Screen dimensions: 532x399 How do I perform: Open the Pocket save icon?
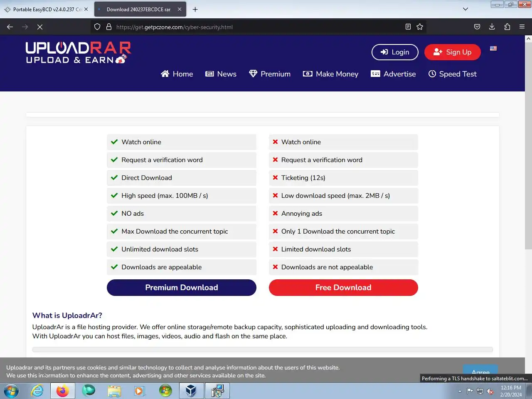click(477, 27)
